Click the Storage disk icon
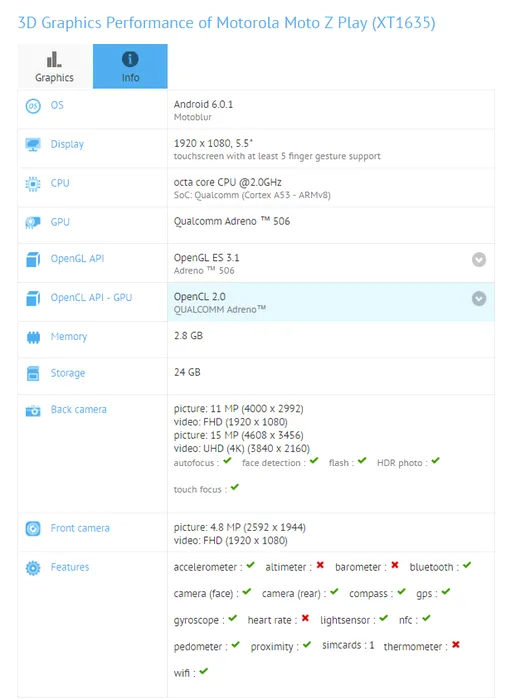Viewport: 511px width, 700px height. pyautogui.click(x=33, y=373)
